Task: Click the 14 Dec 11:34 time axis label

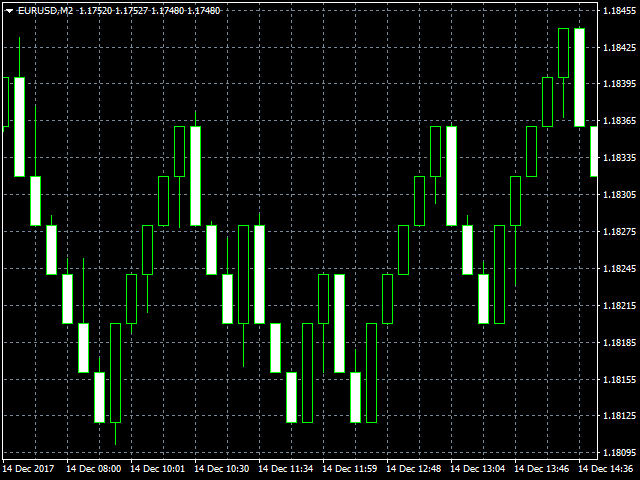Action: pyautogui.click(x=285, y=468)
